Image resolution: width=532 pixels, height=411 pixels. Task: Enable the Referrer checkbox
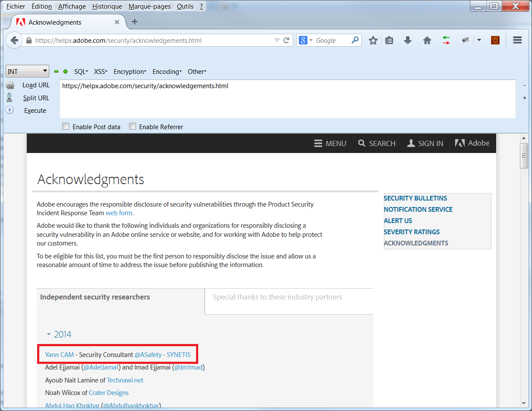pos(133,127)
